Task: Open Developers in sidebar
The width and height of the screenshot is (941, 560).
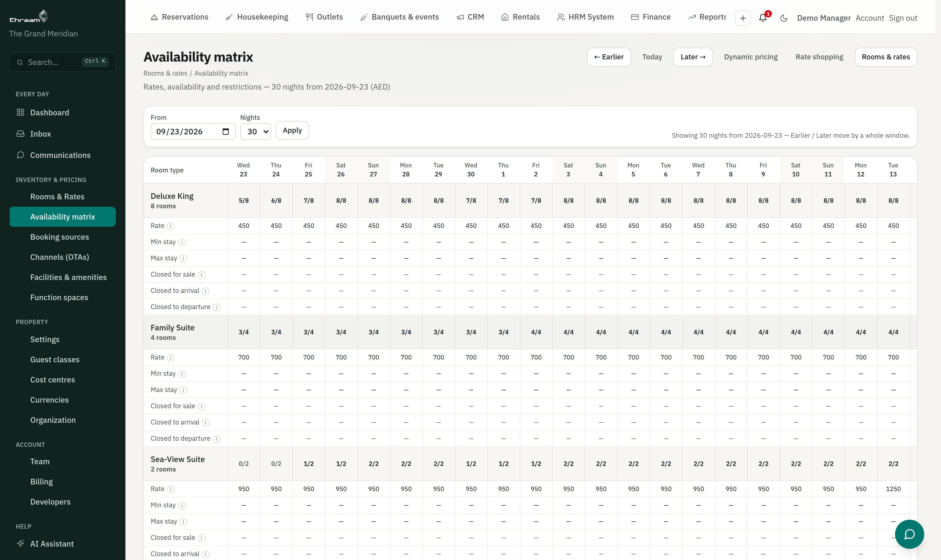Action: click(x=62, y=502)
